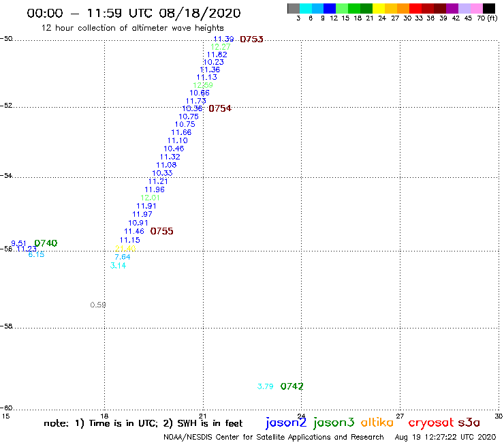Screen dimensions: 504x443
Task: Click the black swatch in the height legend
Action: tap(489, 8)
